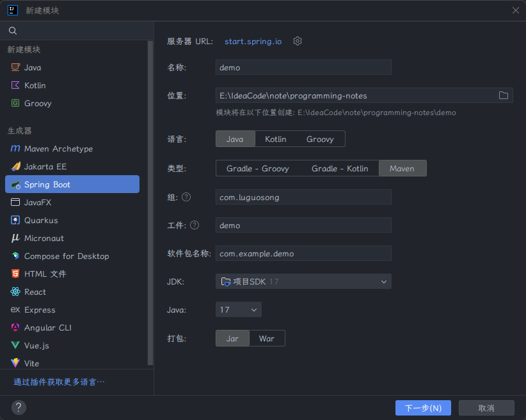This screenshot has height=420, width=526.
Task: Open server URL settings gear
Action: [x=298, y=41]
